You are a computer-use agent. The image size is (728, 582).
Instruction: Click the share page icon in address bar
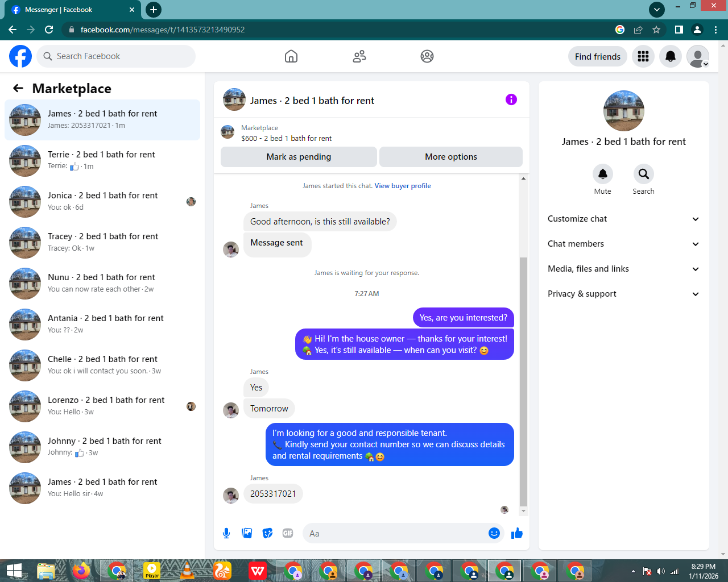638,30
